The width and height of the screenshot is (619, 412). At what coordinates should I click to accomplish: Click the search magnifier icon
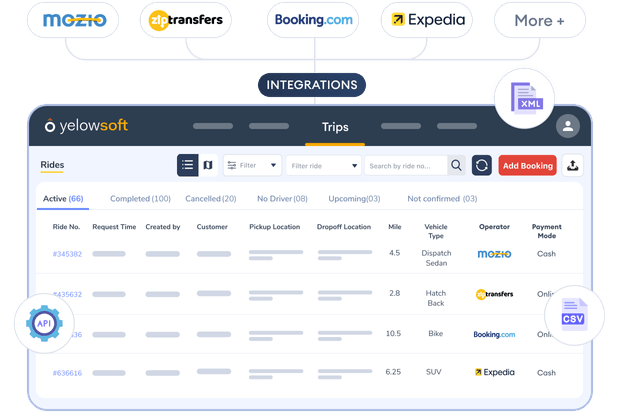456,165
